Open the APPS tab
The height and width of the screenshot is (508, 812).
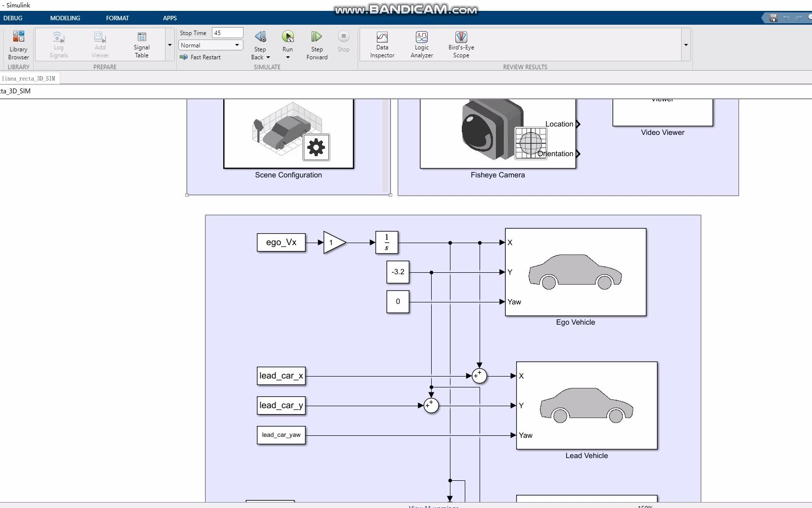click(169, 18)
